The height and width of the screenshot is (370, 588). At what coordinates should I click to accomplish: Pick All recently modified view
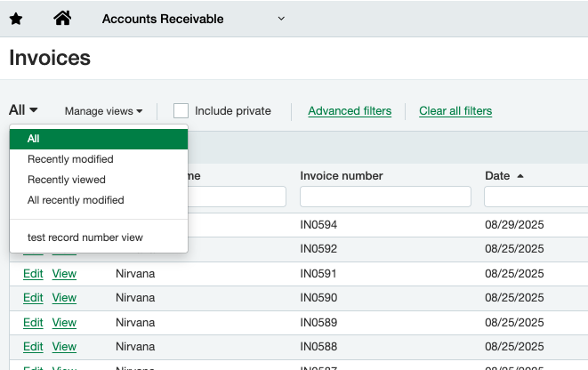pyautogui.click(x=76, y=200)
